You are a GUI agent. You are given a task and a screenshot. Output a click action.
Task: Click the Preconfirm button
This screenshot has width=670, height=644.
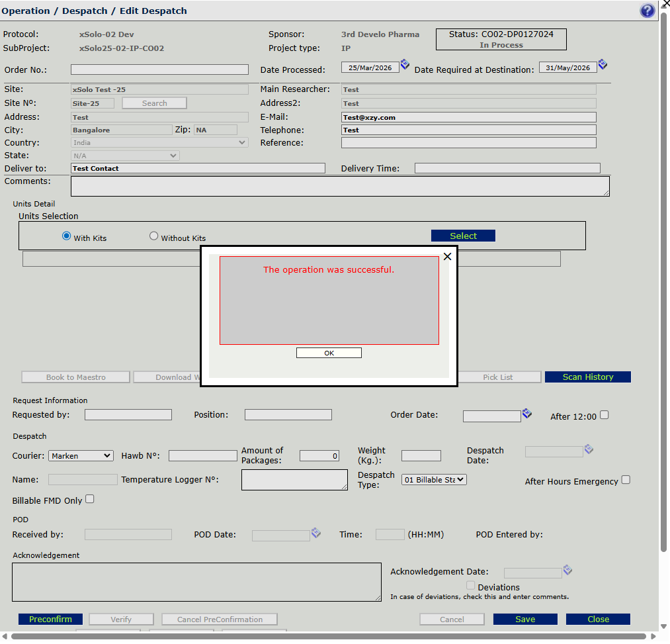[50, 620]
